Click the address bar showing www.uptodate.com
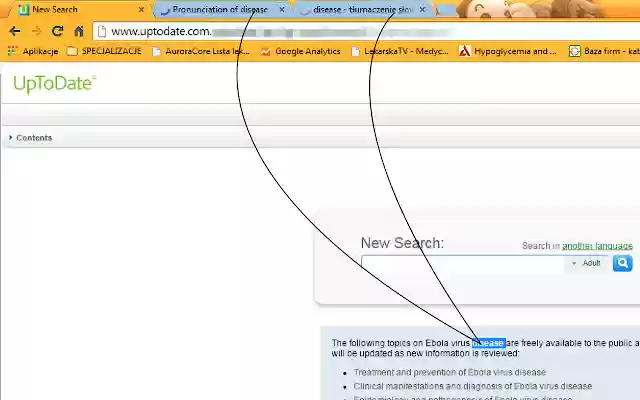 [367, 31]
